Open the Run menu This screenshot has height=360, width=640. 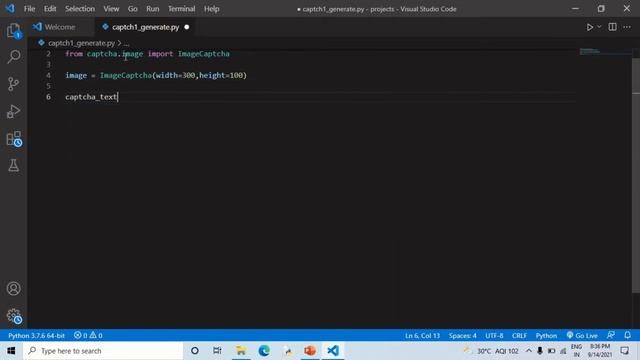pos(153,9)
